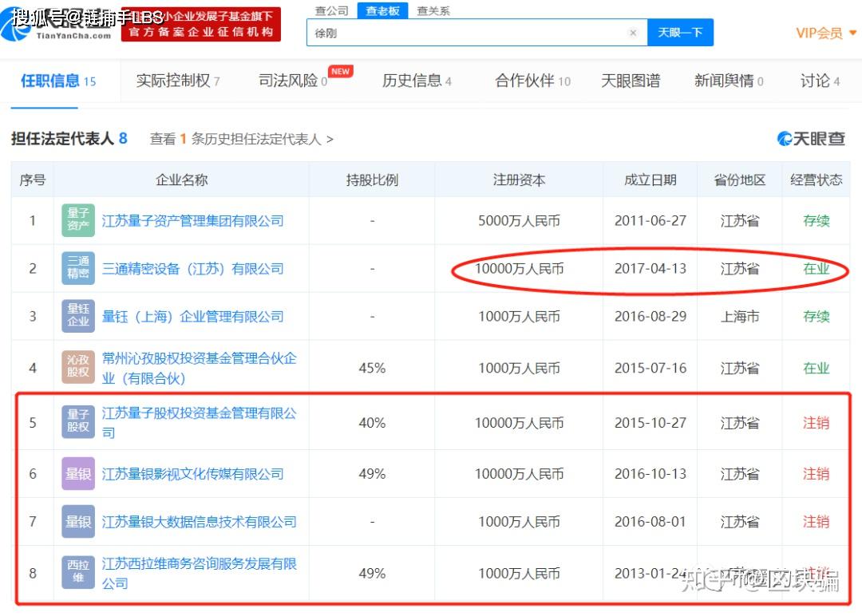Open the 江苏量子资产管理集团 company logo
Viewport: 862px width, 616px height.
(x=78, y=220)
